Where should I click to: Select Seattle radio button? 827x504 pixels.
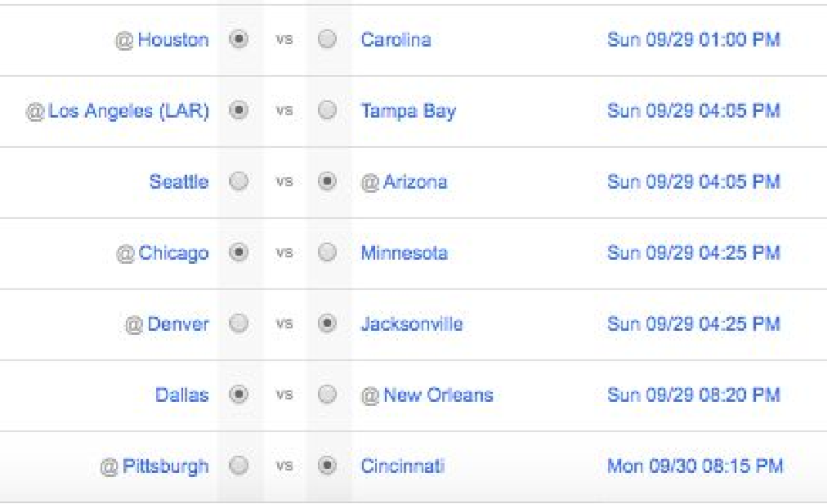239,181
